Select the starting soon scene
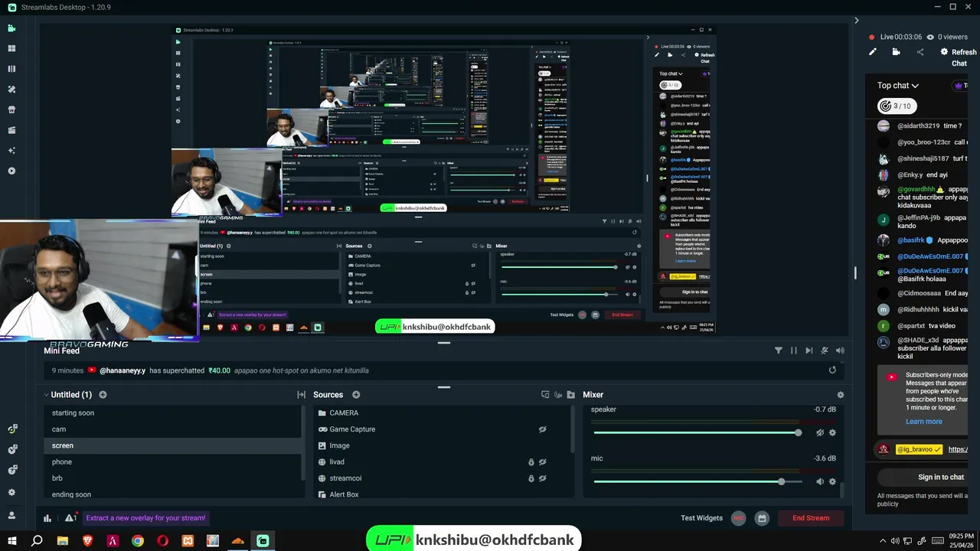 coord(174,413)
